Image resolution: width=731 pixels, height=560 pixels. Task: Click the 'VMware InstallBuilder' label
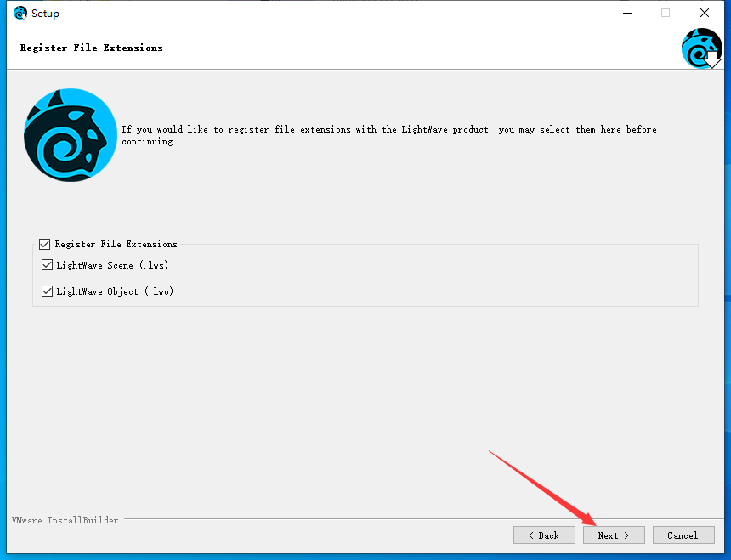[x=65, y=520]
